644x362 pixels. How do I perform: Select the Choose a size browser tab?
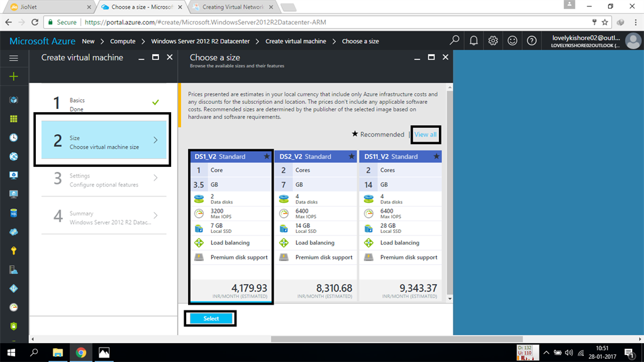(142, 7)
